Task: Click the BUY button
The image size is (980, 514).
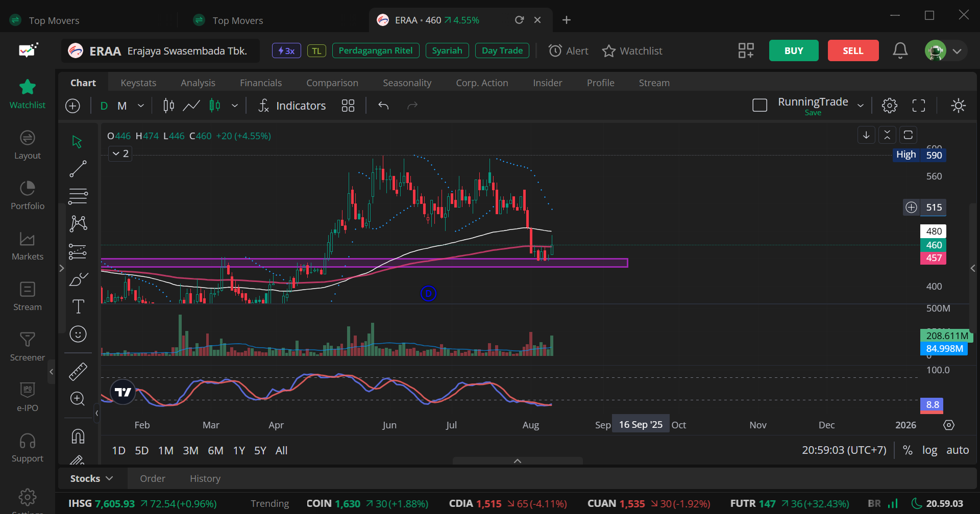Action: [794, 50]
